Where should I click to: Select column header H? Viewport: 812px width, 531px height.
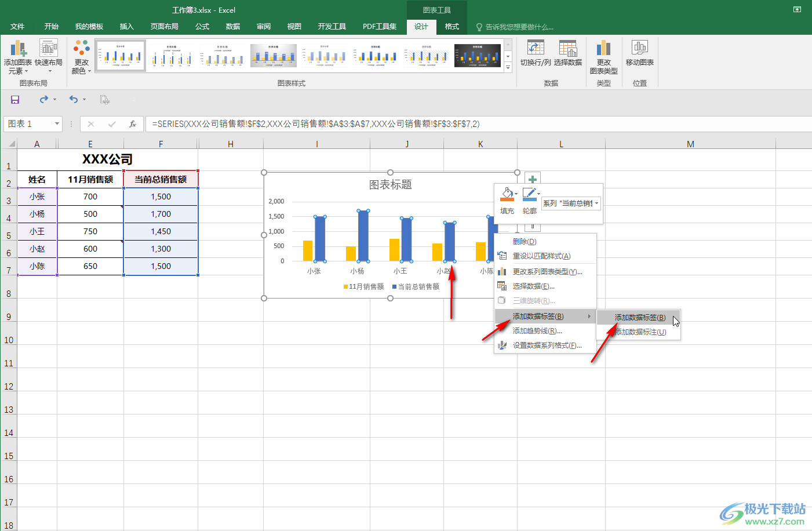(x=231, y=144)
